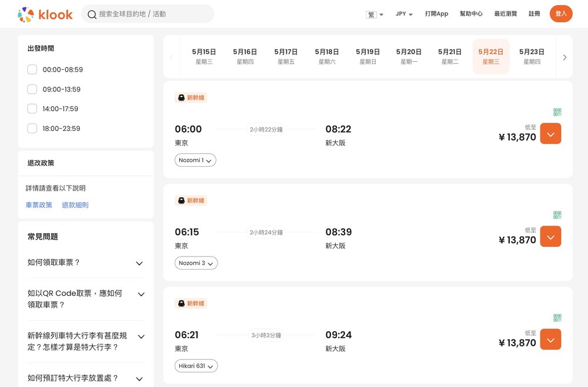Click the QR code icon for 06:00 train
Image resolution: width=588 pixels, height=387 pixels.
(x=557, y=112)
